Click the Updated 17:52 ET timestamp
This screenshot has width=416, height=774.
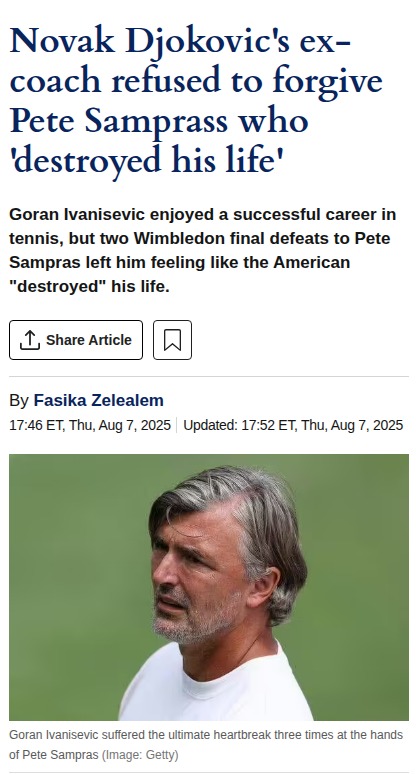tap(293, 425)
